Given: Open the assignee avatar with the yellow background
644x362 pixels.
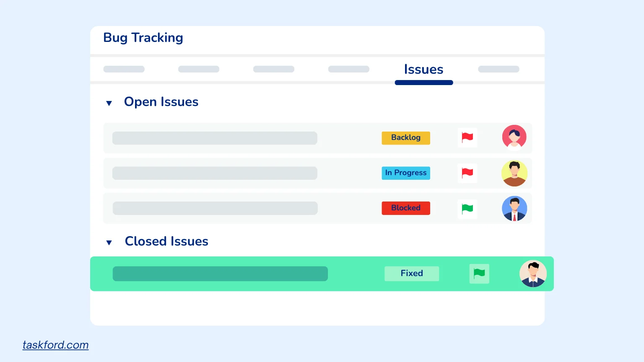Looking at the screenshot, I should (x=514, y=173).
